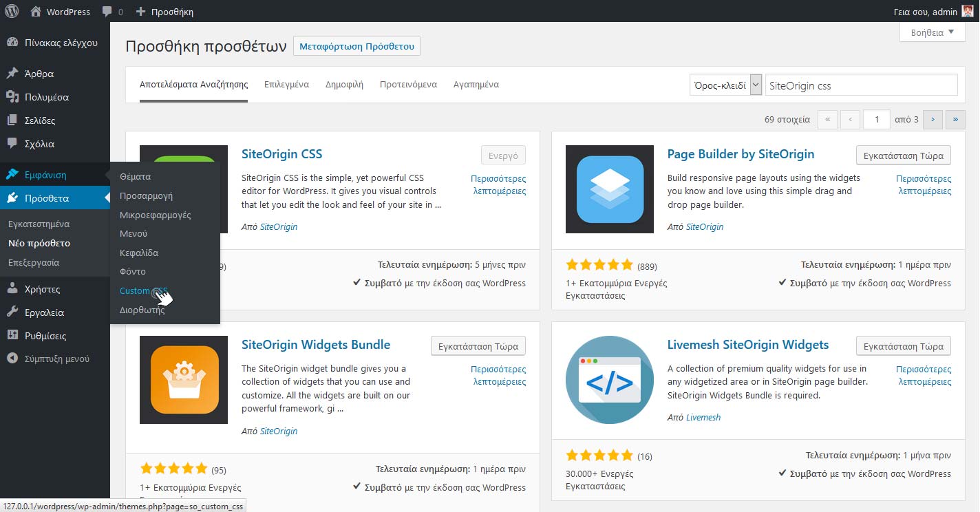Click the Upload Plugin button
The image size is (980, 512).
(356, 46)
